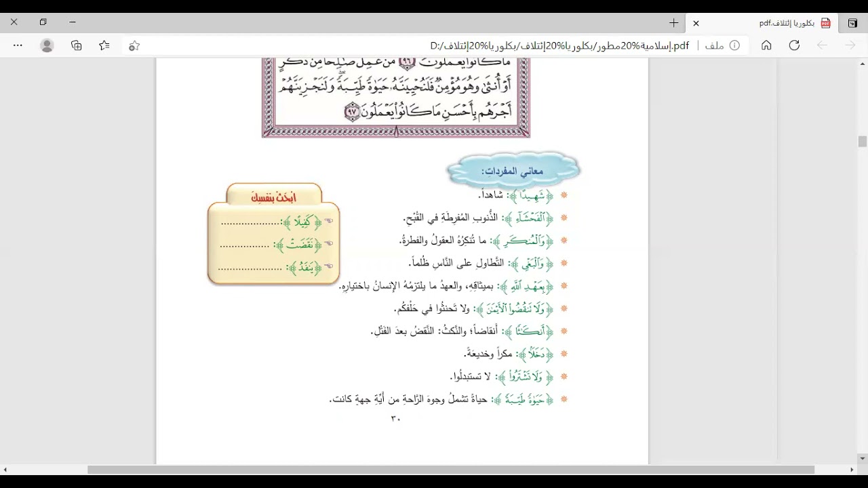
Task: Click the ابحث بنفسك box title
Action: click(x=274, y=197)
